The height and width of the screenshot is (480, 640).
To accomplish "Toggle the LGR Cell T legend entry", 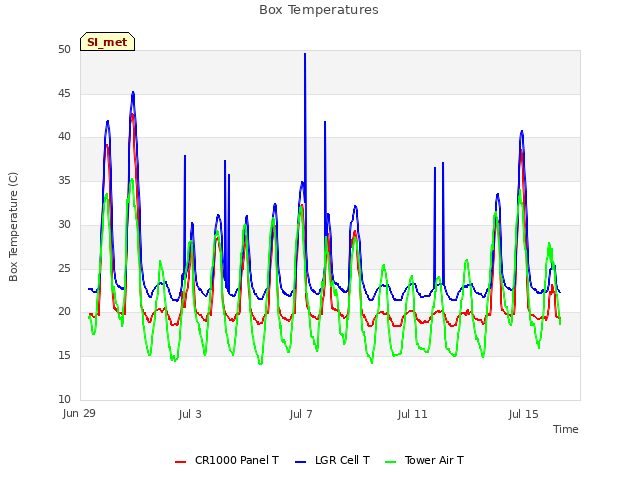I will click(x=332, y=460).
